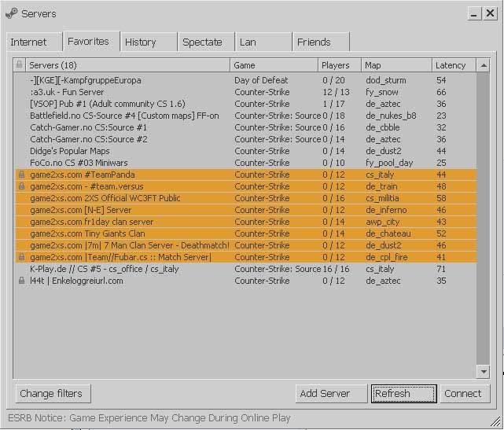Open the Lan tab

pyautogui.click(x=263, y=42)
